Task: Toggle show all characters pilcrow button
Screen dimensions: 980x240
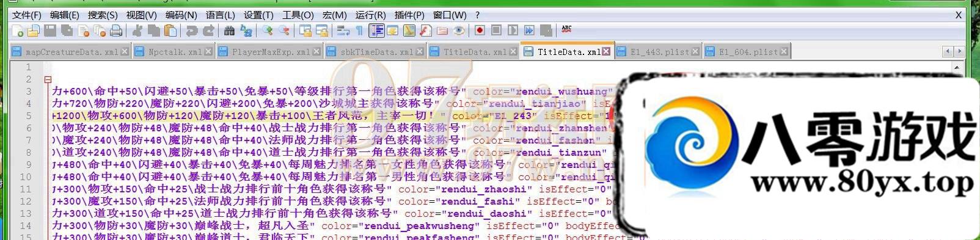Action: (x=359, y=31)
